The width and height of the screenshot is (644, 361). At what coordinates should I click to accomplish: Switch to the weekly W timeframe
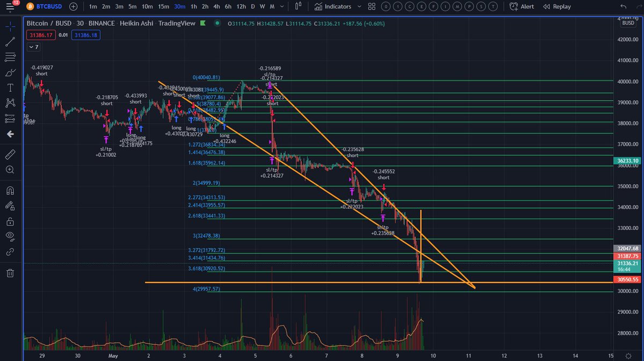point(262,6)
